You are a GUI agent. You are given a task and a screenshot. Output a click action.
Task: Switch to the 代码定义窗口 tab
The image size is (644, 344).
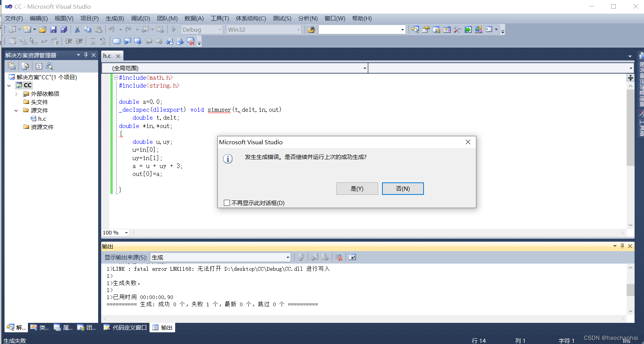[x=126, y=327]
